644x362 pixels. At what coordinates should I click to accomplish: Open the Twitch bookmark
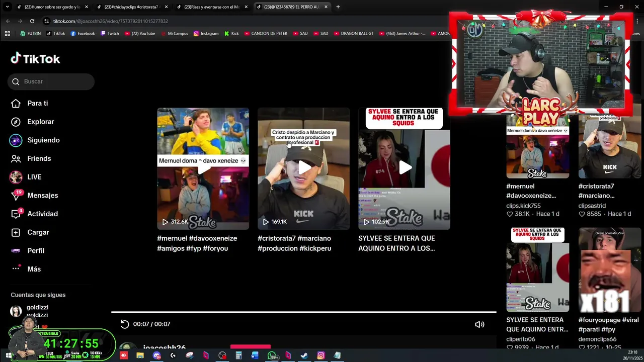point(110,34)
